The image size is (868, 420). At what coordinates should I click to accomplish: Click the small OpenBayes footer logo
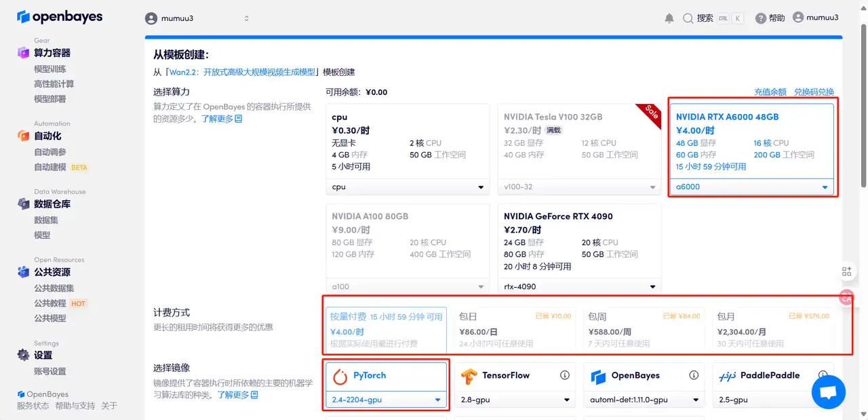pyautogui.click(x=21, y=394)
